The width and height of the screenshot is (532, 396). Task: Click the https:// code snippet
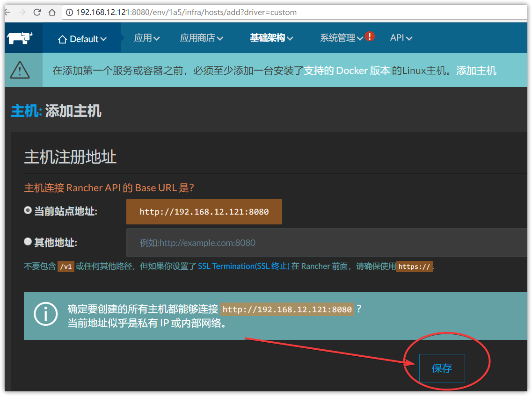[x=414, y=266]
